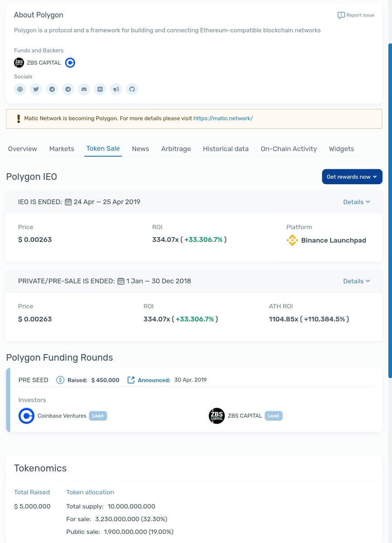The height and width of the screenshot is (543, 392).
Task: Click the IEO ROI value +33,306.7%
Action: point(203,240)
